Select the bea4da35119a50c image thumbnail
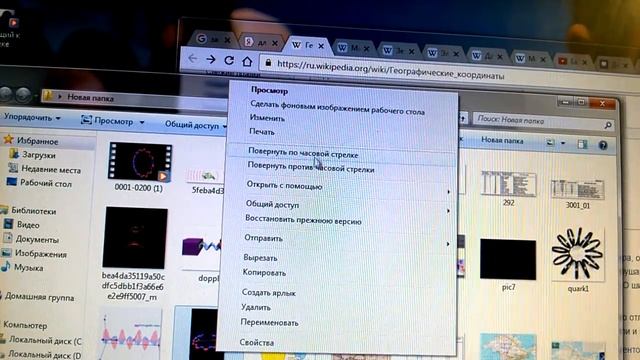Image resolution: width=640 pixels, height=360 pixels. tap(135, 238)
